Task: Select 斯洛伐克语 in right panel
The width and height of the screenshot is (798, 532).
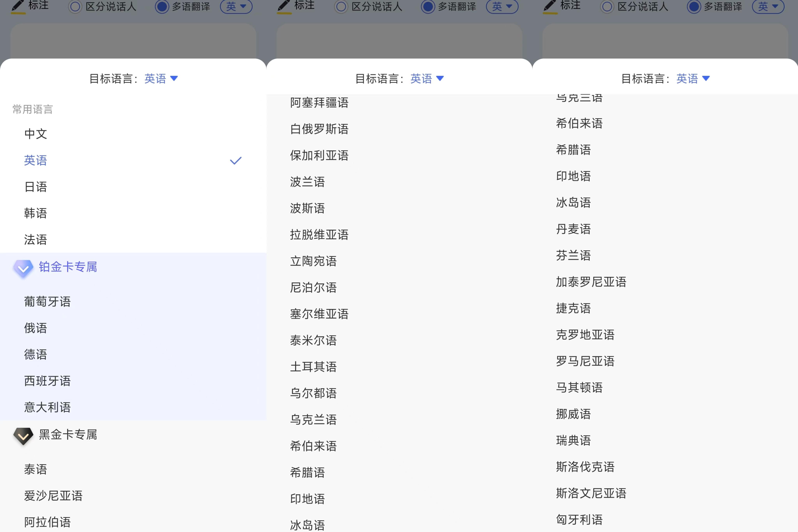Action: 585,467
